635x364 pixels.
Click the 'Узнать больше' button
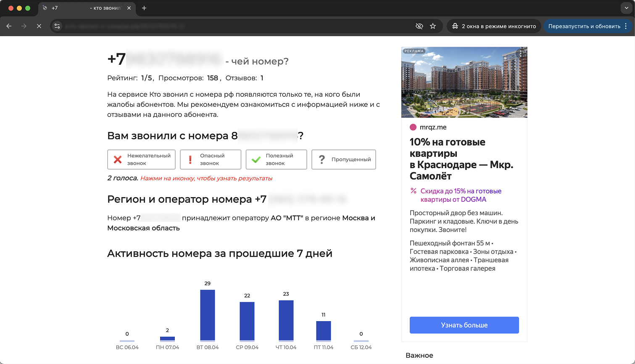(464, 325)
